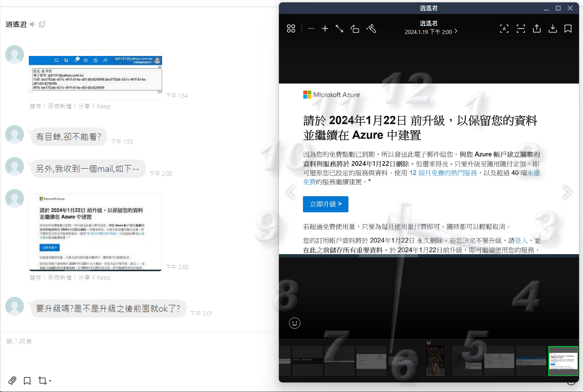Select the message 有目錄,卻不能看?

point(69,137)
